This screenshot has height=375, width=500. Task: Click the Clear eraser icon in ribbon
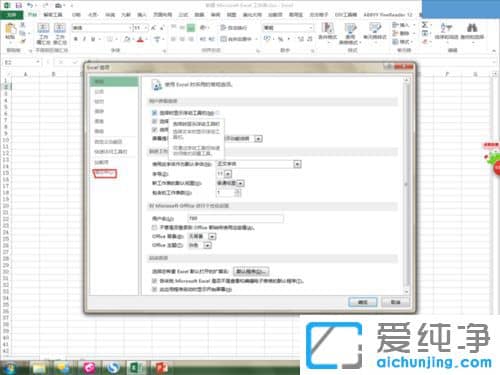425,42
